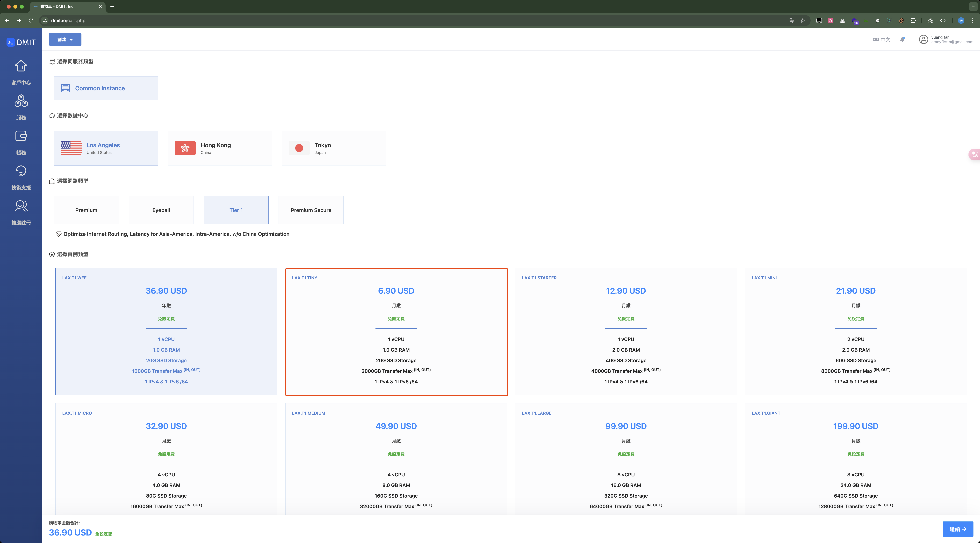Viewport: 980px width, 543px height.
Task: Choose the Premium network type
Action: click(86, 210)
